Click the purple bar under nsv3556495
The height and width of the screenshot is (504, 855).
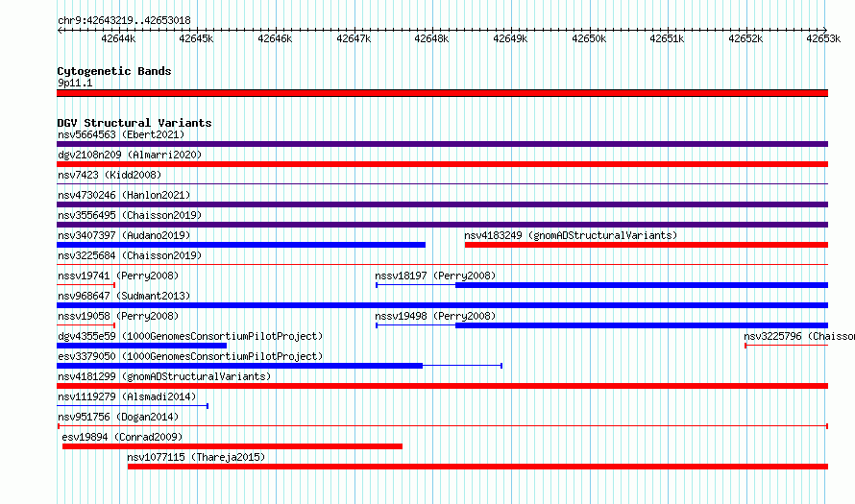pyautogui.click(x=442, y=225)
